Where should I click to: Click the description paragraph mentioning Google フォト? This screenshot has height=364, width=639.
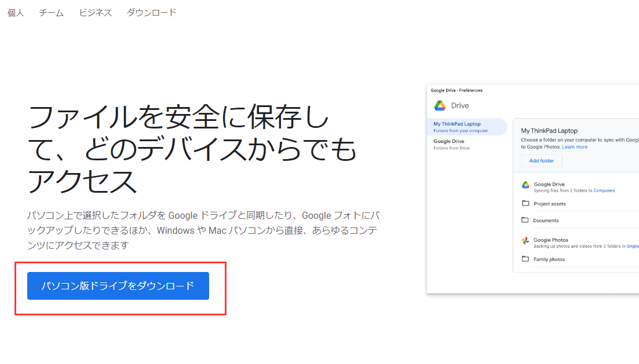(203, 230)
